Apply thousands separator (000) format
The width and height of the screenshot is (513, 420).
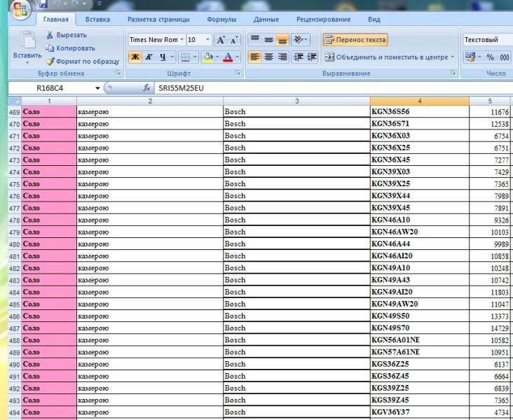[x=504, y=57]
